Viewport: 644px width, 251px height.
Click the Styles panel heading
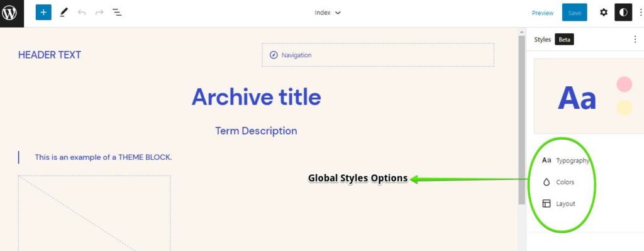pyautogui.click(x=542, y=40)
